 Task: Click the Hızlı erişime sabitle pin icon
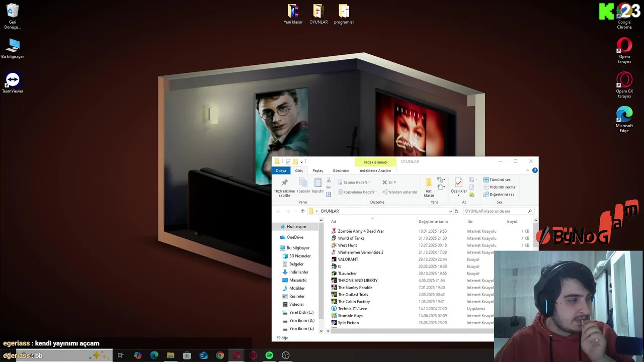pyautogui.click(x=284, y=183)
